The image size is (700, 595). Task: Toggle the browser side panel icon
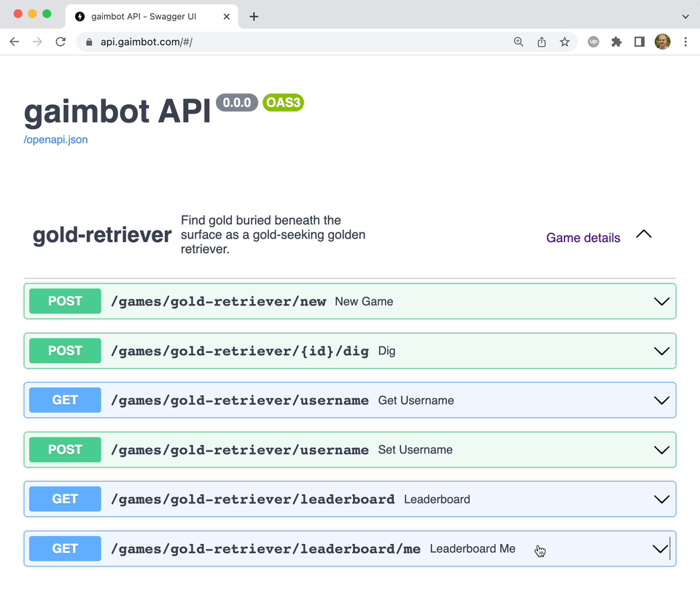coord(639,42)
